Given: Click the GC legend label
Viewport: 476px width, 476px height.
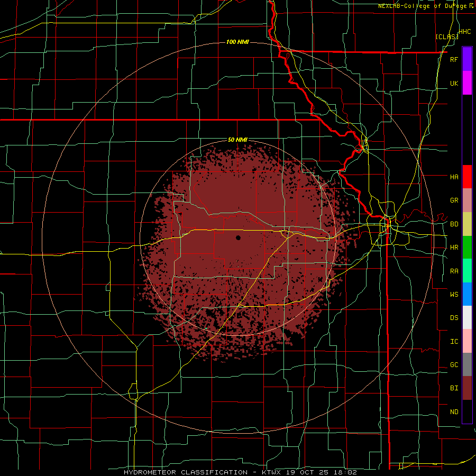Looking at the screenshot, I should click(x=454, y=365).
